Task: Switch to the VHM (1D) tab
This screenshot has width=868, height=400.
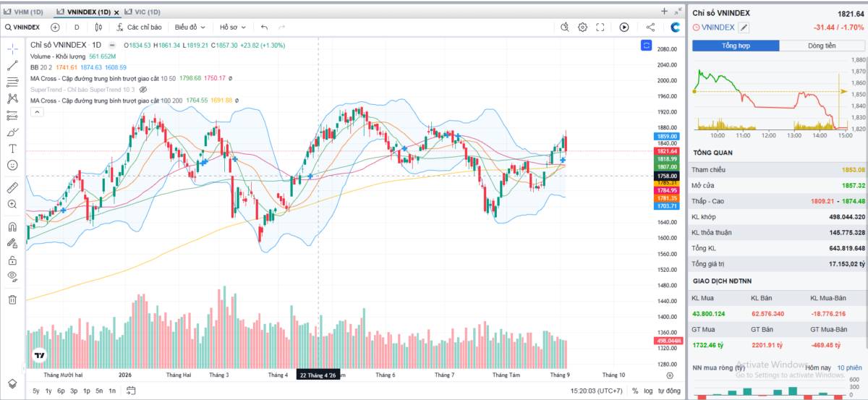Action: 25,12
